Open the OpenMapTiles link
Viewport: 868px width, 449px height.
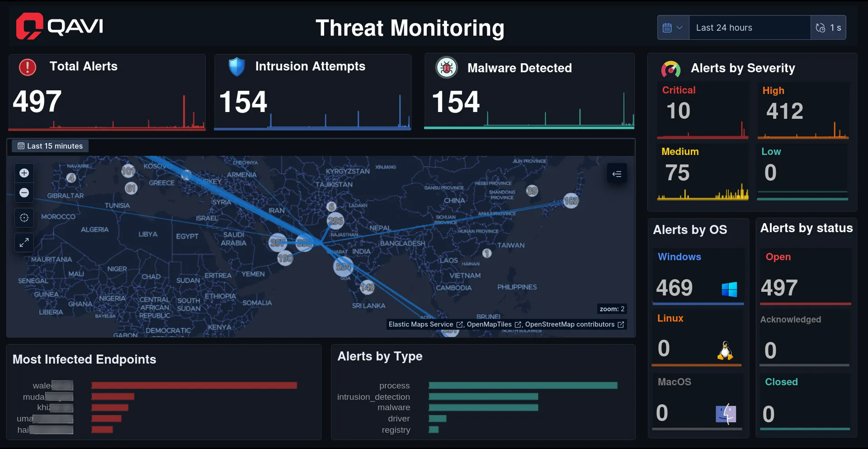pos(490,324)
